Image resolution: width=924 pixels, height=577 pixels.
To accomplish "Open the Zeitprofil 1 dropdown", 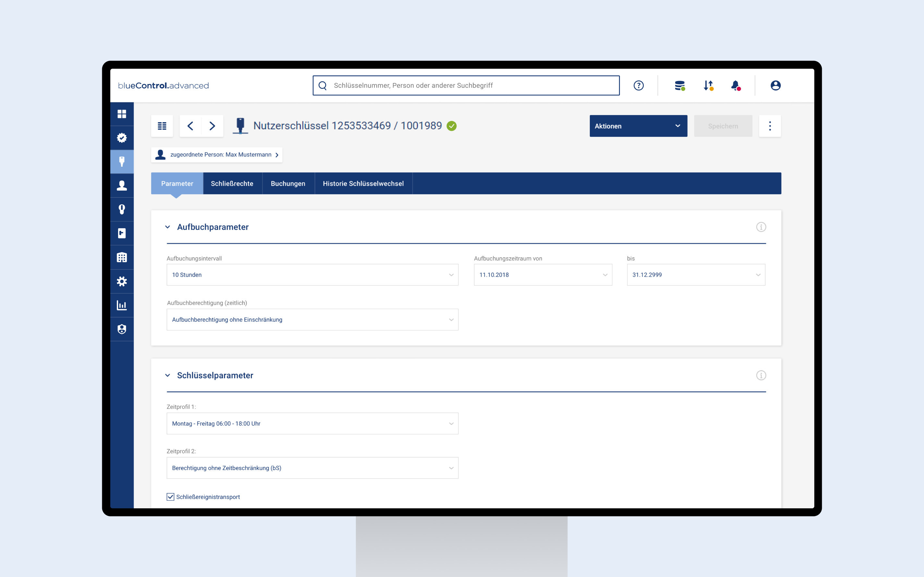I will coord(312,424).
